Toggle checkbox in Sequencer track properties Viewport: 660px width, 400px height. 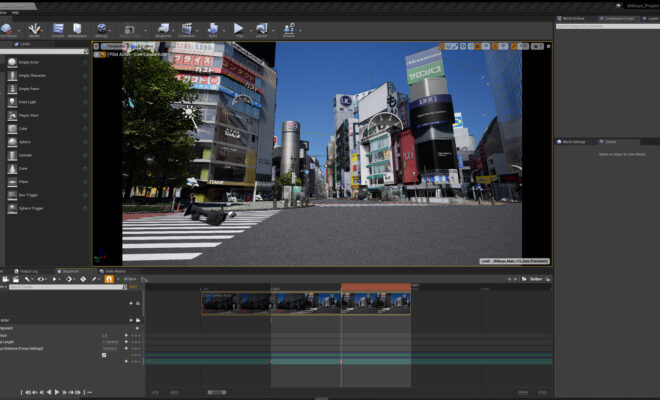104,355
